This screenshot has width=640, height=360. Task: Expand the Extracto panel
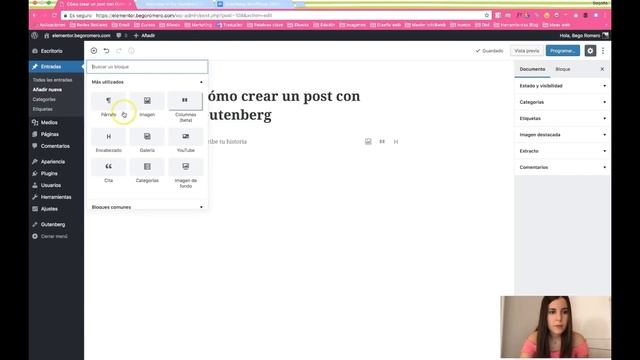pyautogui.click(x=562, y=151)
